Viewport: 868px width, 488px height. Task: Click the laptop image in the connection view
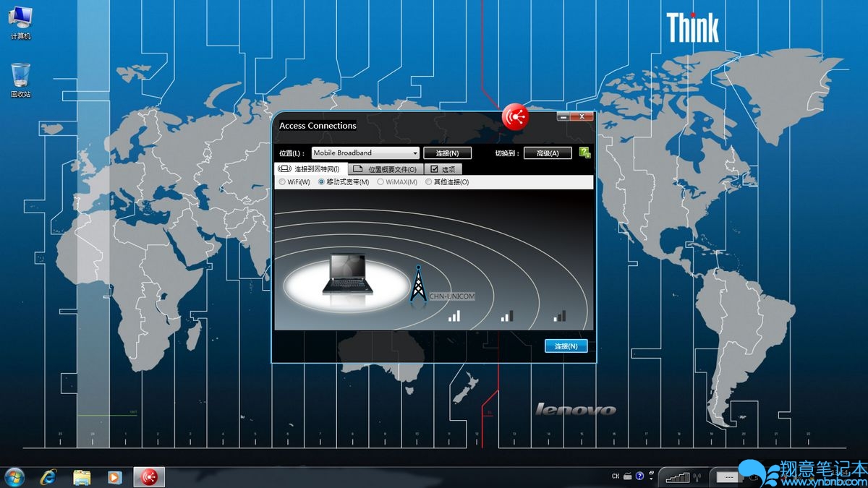346,273
